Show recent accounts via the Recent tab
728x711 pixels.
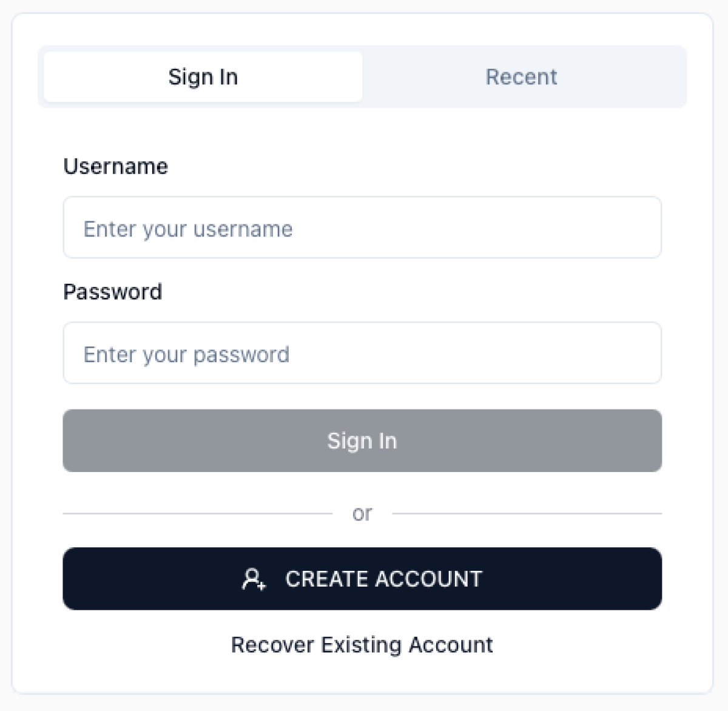click(522, 77)
